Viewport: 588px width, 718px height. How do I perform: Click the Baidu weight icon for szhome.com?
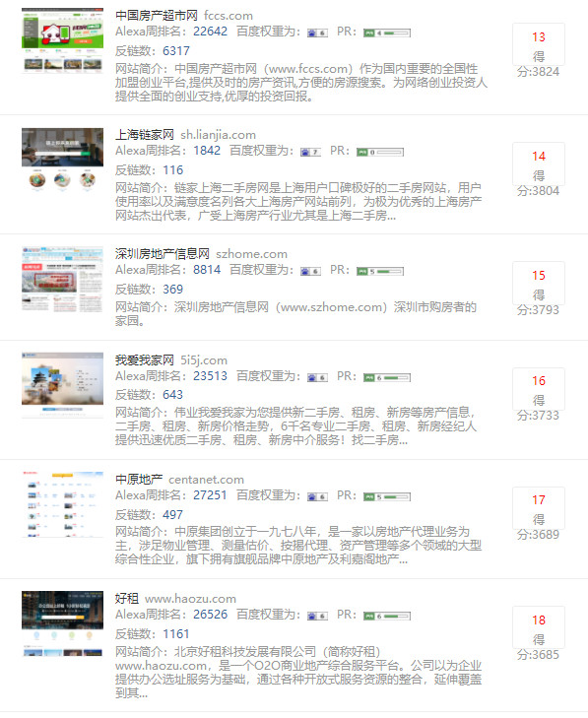(x=310, y=271)
